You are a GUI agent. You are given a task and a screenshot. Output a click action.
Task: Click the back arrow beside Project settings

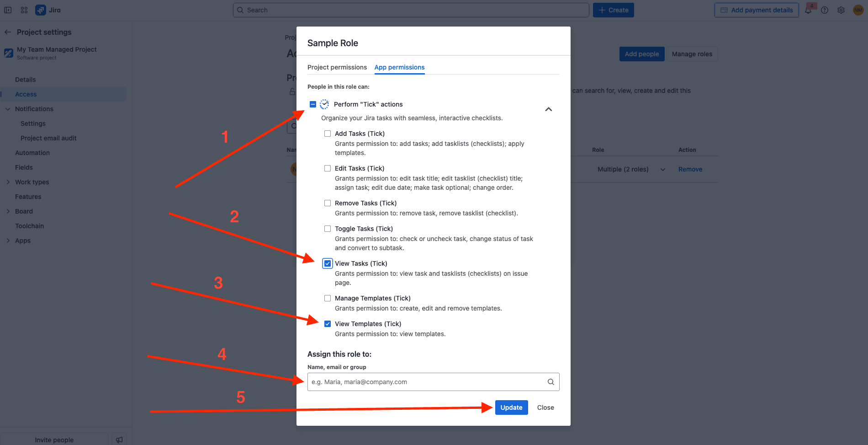[8, 32]
